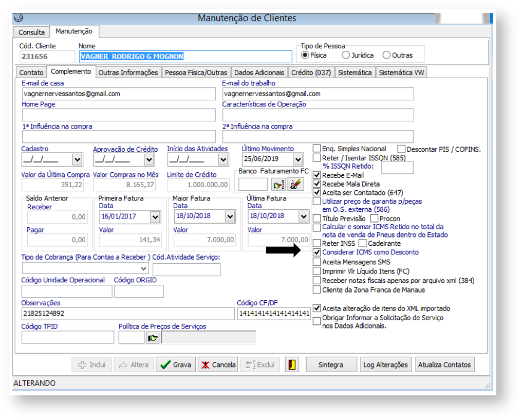Click the Sintegra button
The height and width of the screenshot is (420, 521).
(330, 364)
